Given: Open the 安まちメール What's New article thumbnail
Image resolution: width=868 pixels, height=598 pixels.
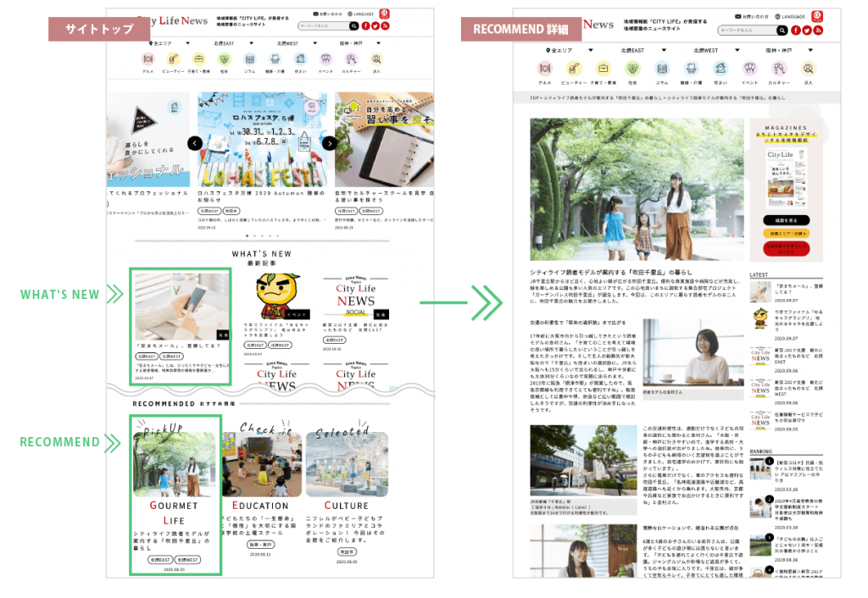Looking at the screenshot, I should [x=182, y=306].
